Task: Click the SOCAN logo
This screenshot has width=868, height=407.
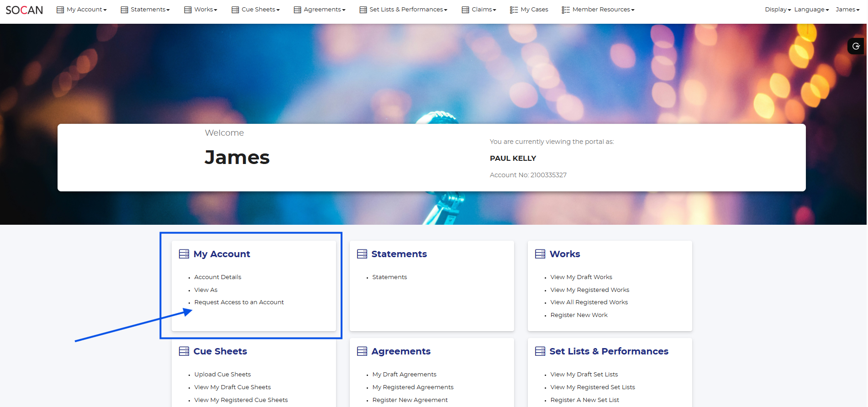Action: point(24,10)
